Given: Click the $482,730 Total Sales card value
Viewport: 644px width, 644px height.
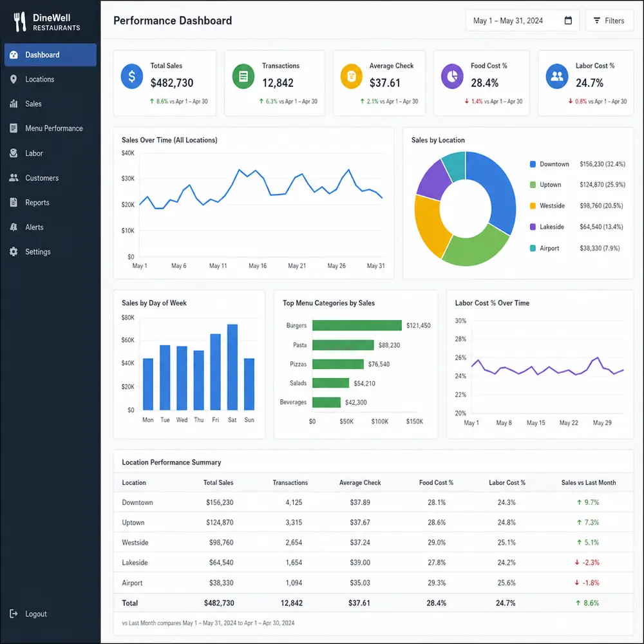Looking at the screenshot, I should coord(172,83).
